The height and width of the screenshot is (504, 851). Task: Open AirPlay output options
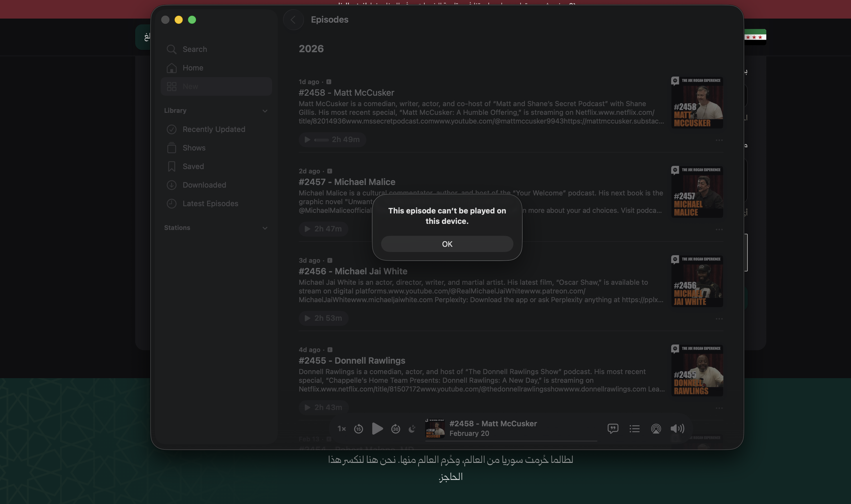pos(656,429)
